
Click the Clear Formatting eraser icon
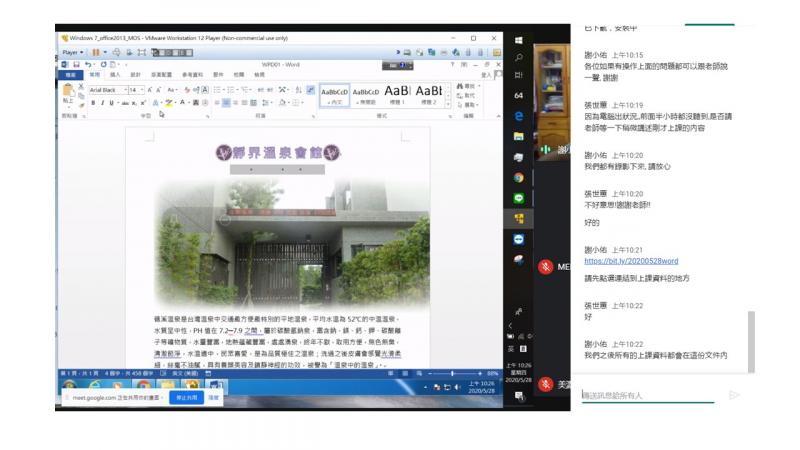187,90
